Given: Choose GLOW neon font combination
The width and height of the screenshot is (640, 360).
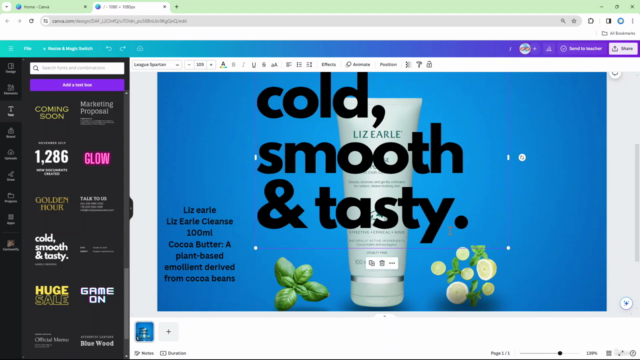Looking at the screenshot, I should coord(97,158).
